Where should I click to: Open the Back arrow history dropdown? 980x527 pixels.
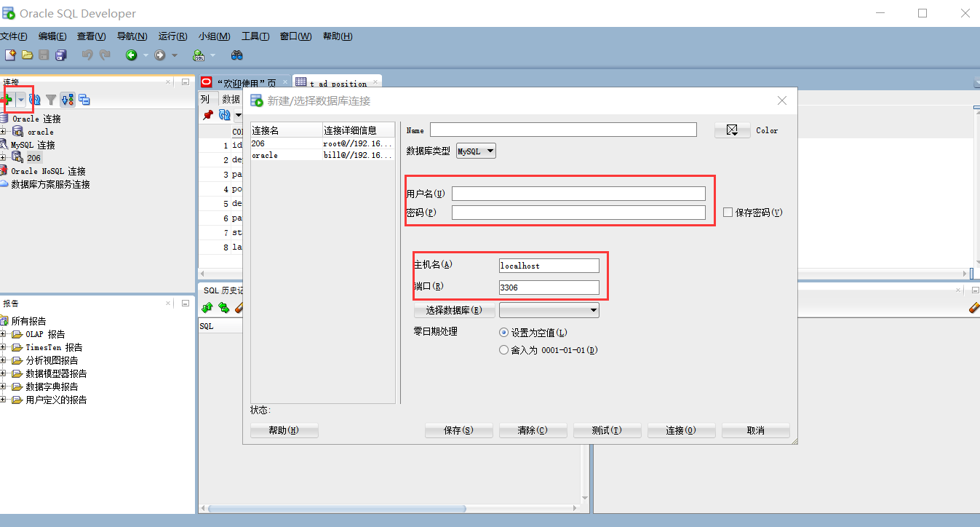pyautogui.click(x=145, y=55)
